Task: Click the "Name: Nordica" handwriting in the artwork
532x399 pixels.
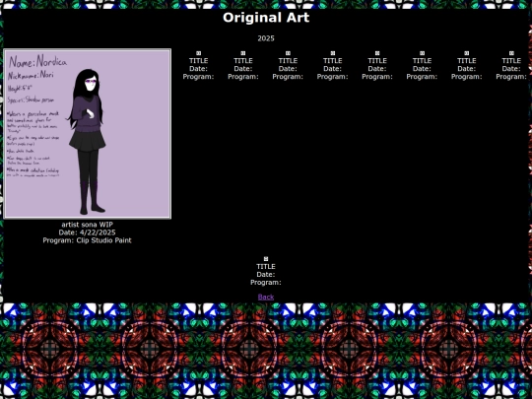Action: point(37,61)
